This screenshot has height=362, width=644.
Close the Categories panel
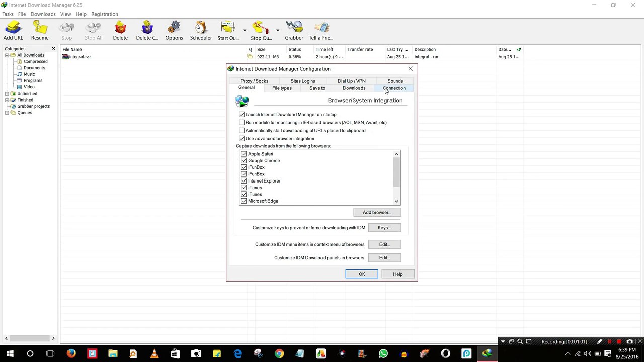tap(53, 49)
